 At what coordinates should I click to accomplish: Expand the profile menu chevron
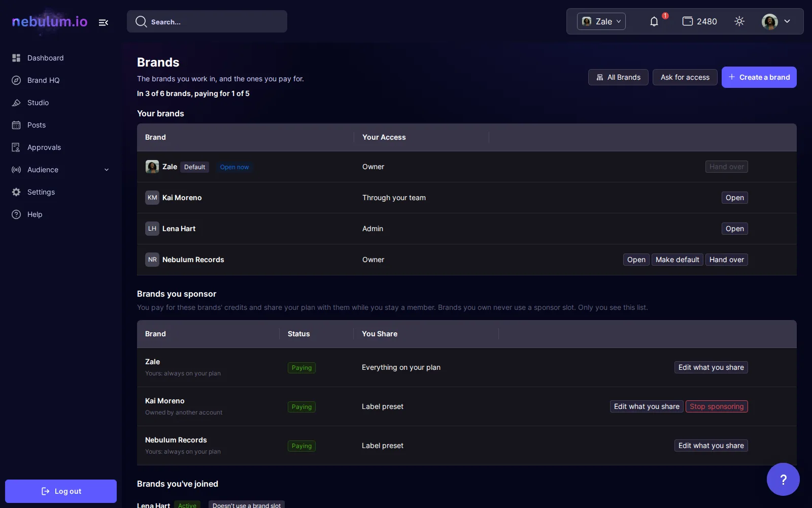point(787,21)
